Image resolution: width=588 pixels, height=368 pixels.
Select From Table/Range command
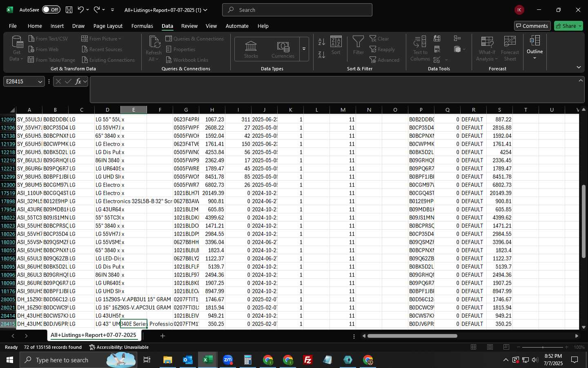(51, 60)
